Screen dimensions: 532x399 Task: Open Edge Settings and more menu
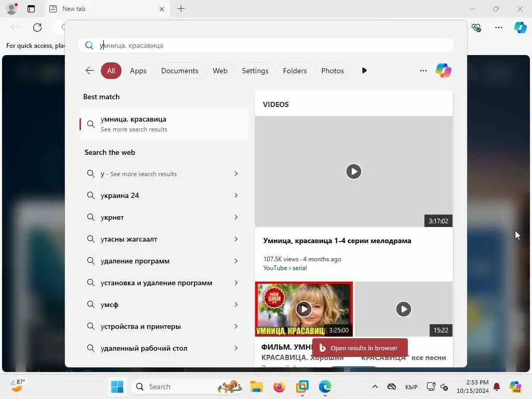point(498,28)
